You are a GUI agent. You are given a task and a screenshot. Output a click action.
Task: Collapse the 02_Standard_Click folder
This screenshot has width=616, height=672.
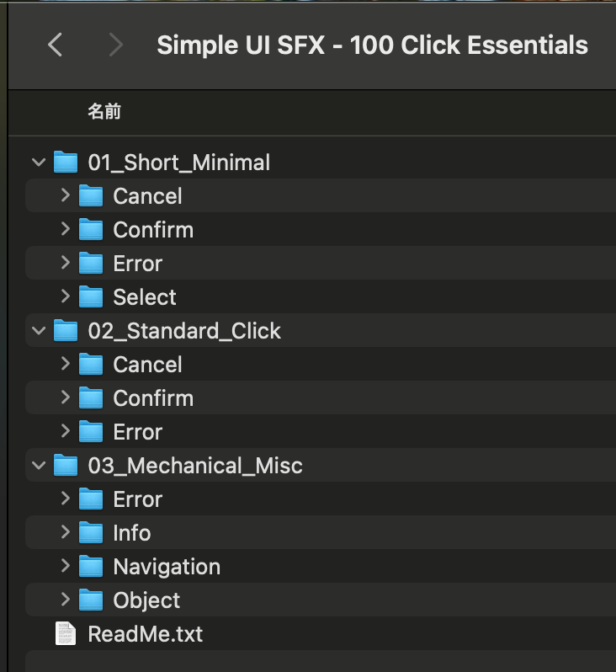(x=39, y=331)
